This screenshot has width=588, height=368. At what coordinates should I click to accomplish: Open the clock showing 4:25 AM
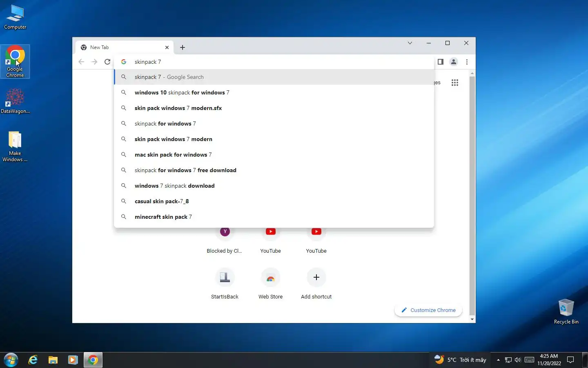(x=549, y=360)
